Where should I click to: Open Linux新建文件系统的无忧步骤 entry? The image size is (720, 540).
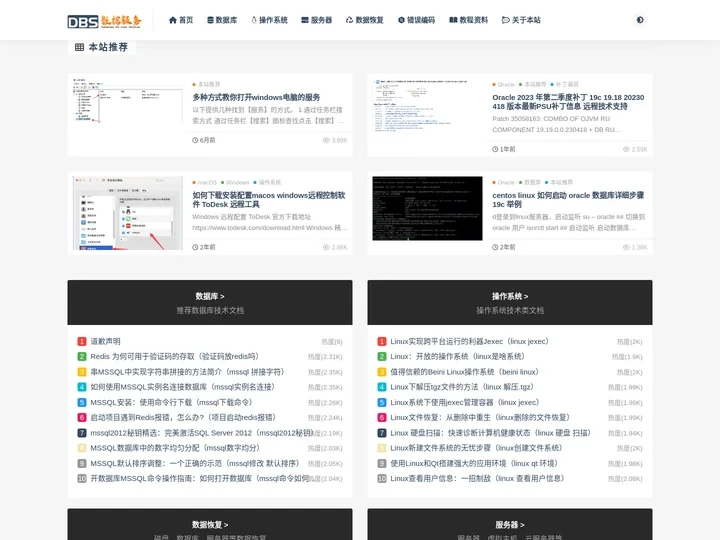pos(476,448)
